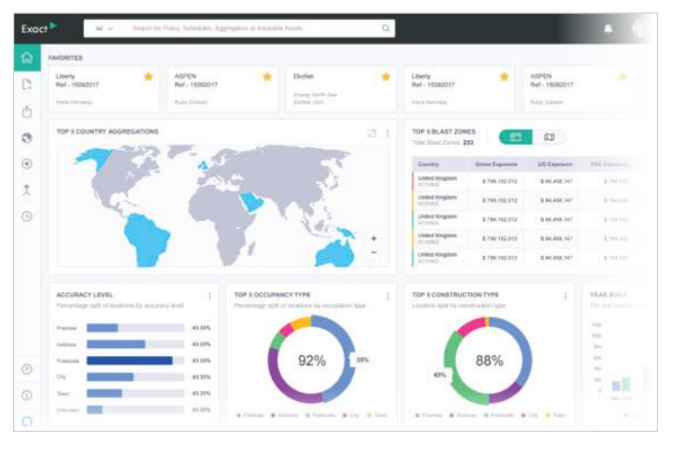Zoom out on the world map
The width and height of the screenshot is (678, 457).
(x=374, y=253)
